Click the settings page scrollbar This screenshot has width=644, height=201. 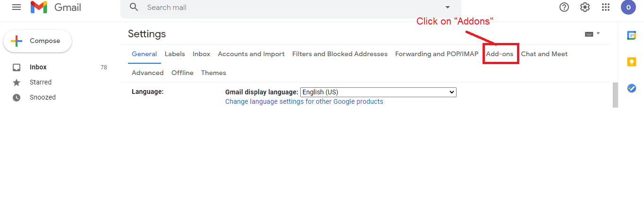[615, 95]
